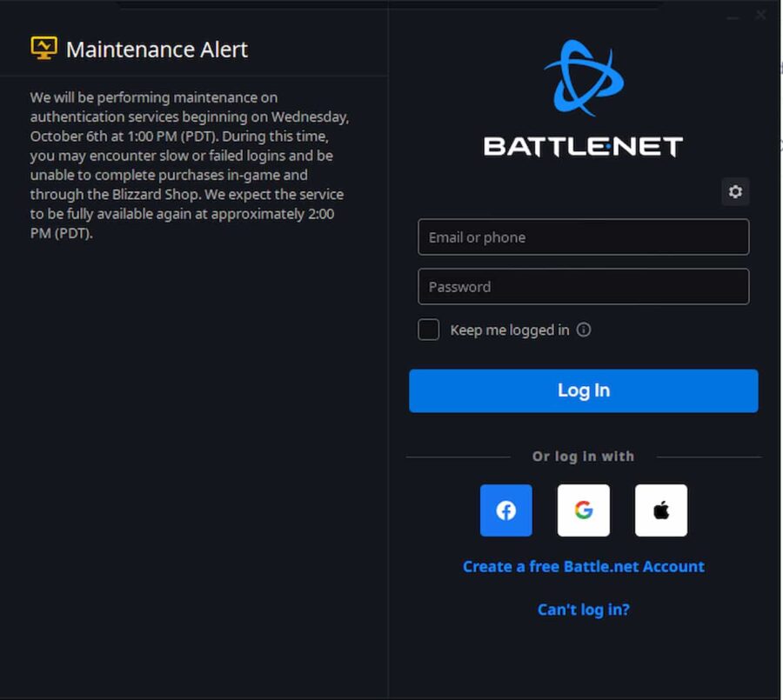
Task: Log in with Google
Action: click(583, 510)
